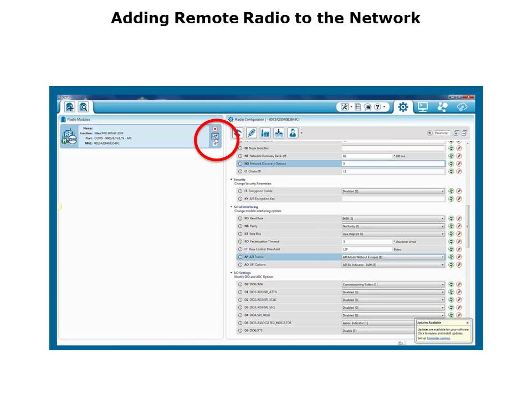
Task: Click the Update firmware icon
Action: [x=279, y=133]
